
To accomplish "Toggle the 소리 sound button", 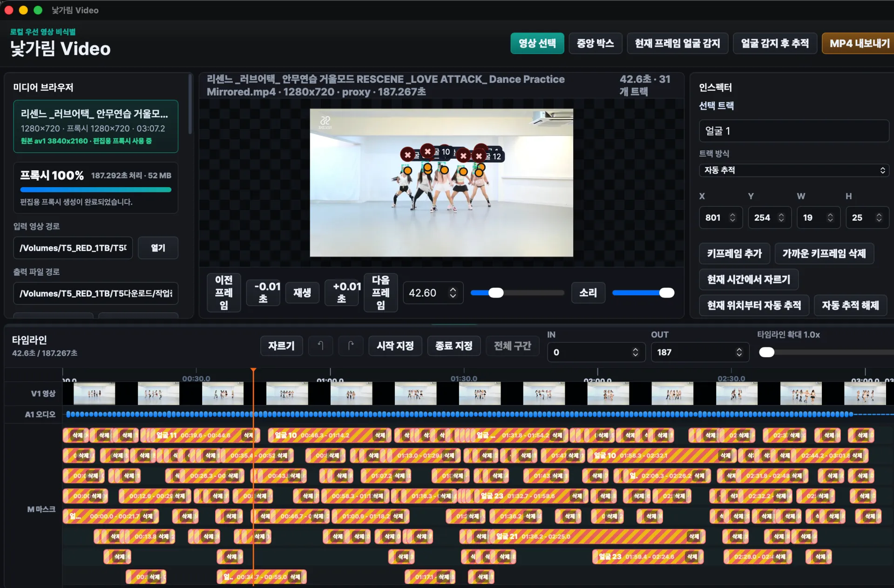I will (588, 292).
